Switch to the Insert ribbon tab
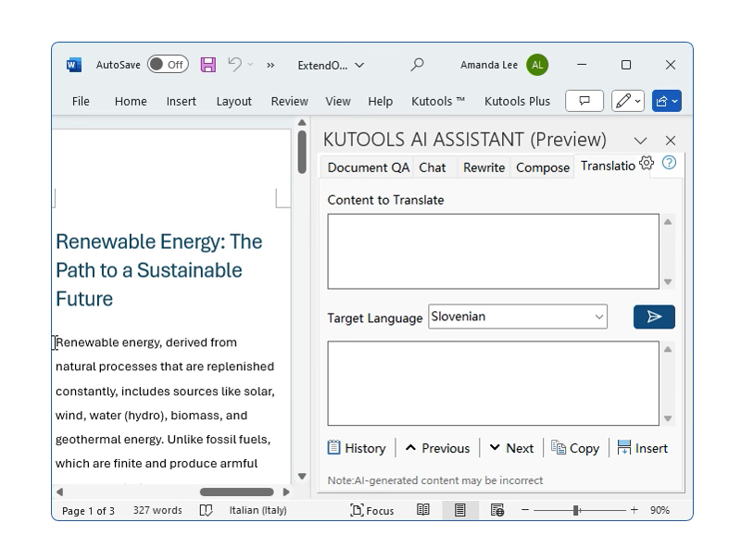The width and height of the screenshot is (741, 560). tap(181, 101)
